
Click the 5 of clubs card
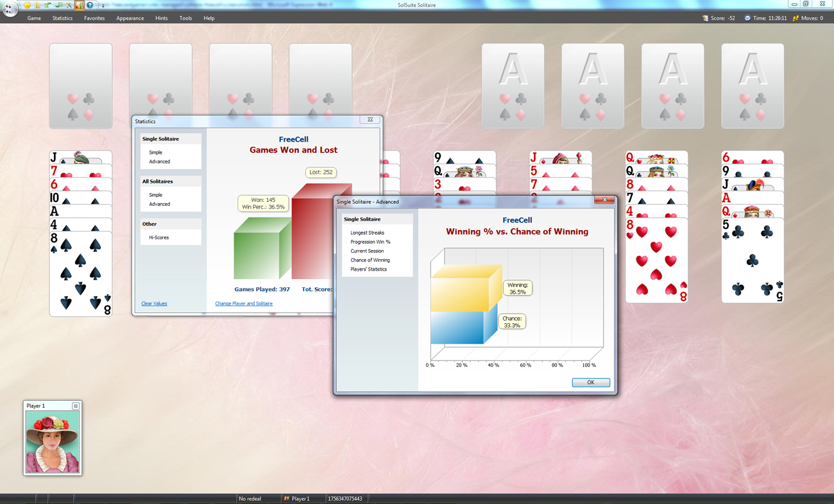753,260
